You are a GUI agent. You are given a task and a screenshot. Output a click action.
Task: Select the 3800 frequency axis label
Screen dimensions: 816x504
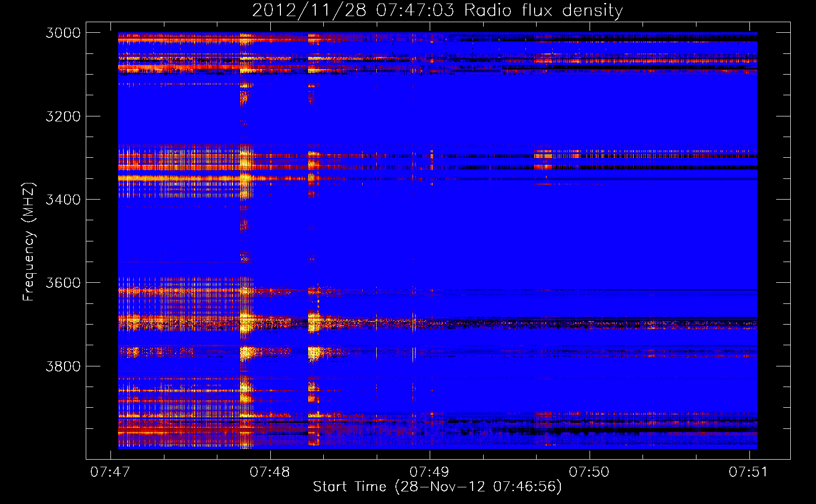pos(63,366)
